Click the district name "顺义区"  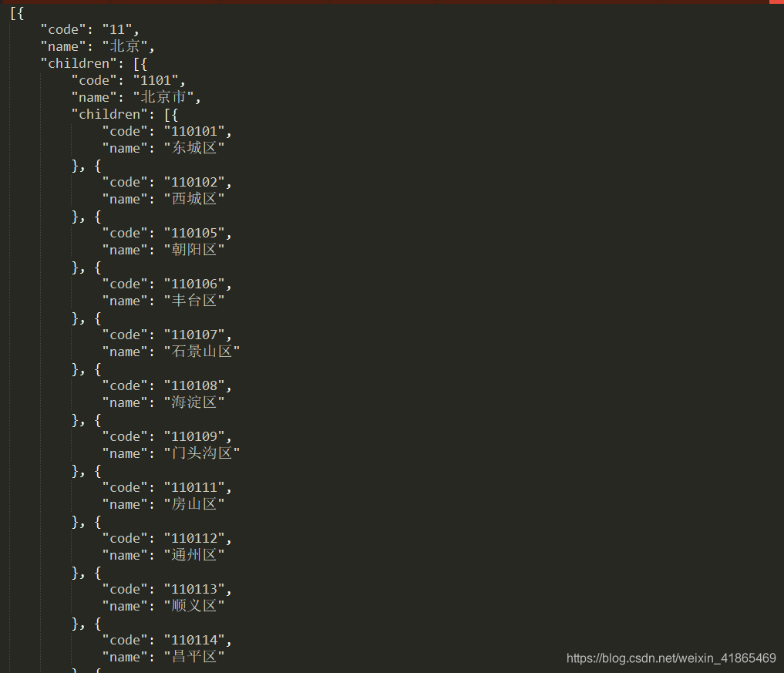[194, 607]
